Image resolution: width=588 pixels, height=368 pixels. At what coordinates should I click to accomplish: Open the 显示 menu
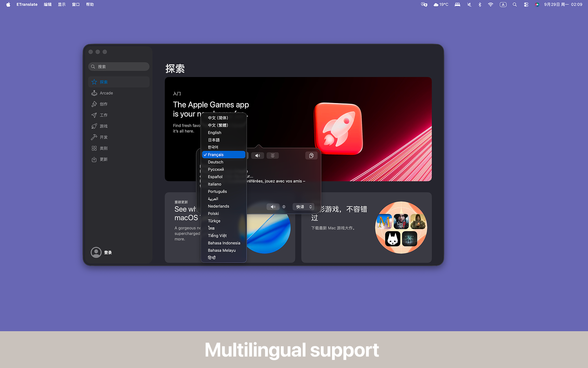tap(62, 4)
